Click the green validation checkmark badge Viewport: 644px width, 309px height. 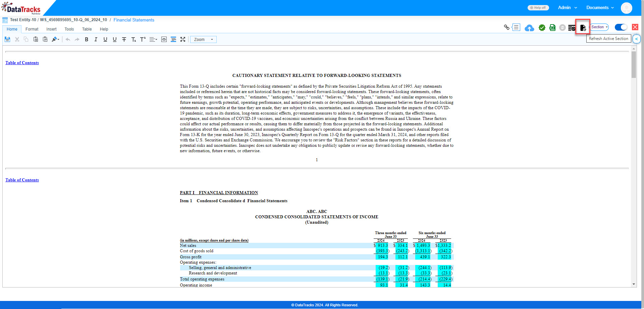542,28
